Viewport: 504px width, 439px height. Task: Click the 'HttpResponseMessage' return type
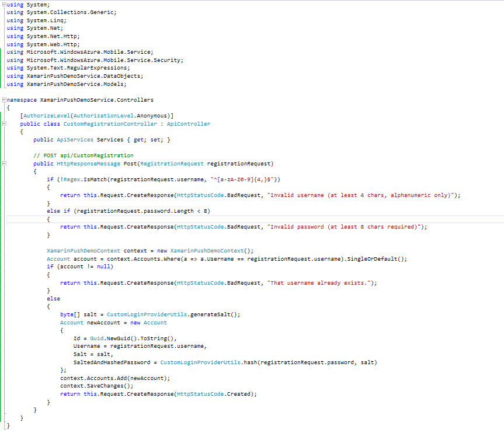pyautogui.click(x=88, y=163)
